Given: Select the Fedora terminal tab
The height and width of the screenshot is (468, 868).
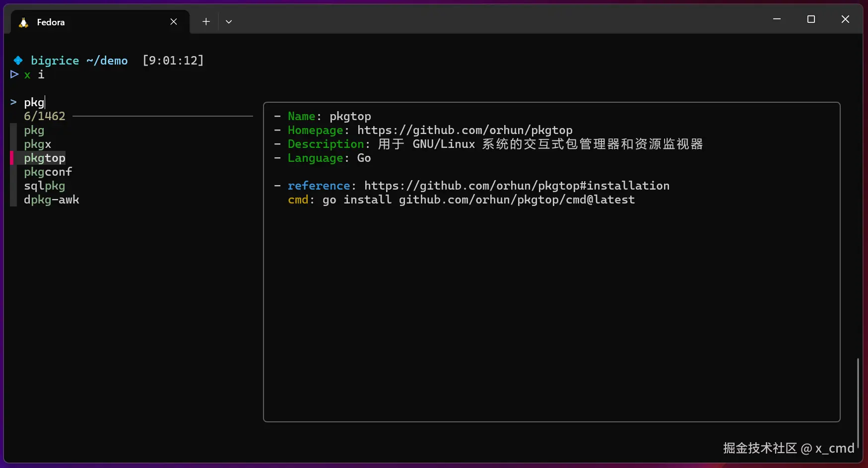Looking at the screenshot, I should (x=100, y=22).
